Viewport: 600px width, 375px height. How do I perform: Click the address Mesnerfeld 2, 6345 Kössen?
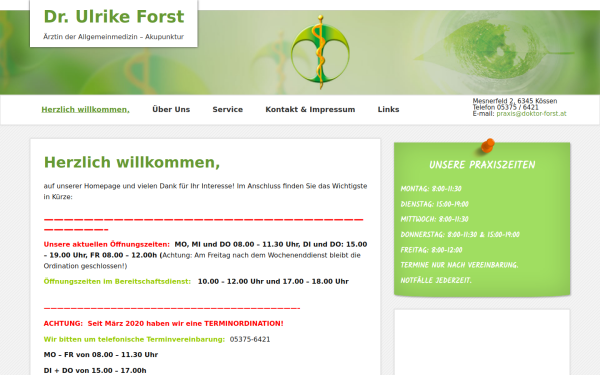click(515, 101)
